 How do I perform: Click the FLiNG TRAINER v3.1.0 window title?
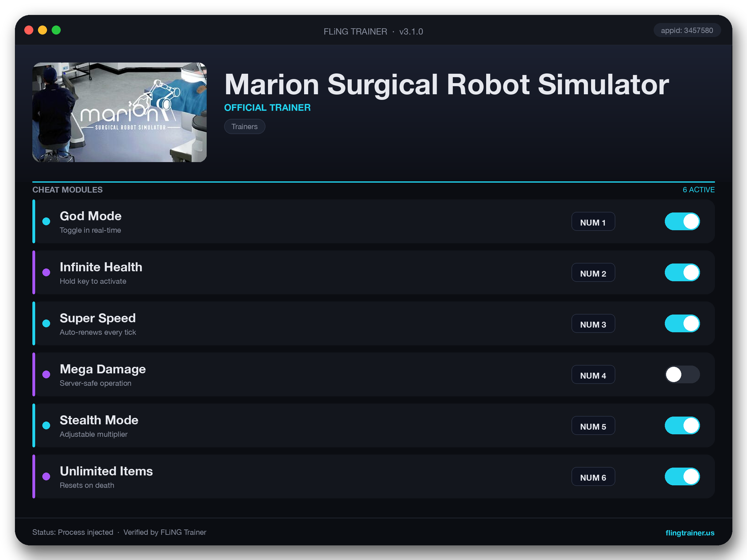(x=373, y=31)
